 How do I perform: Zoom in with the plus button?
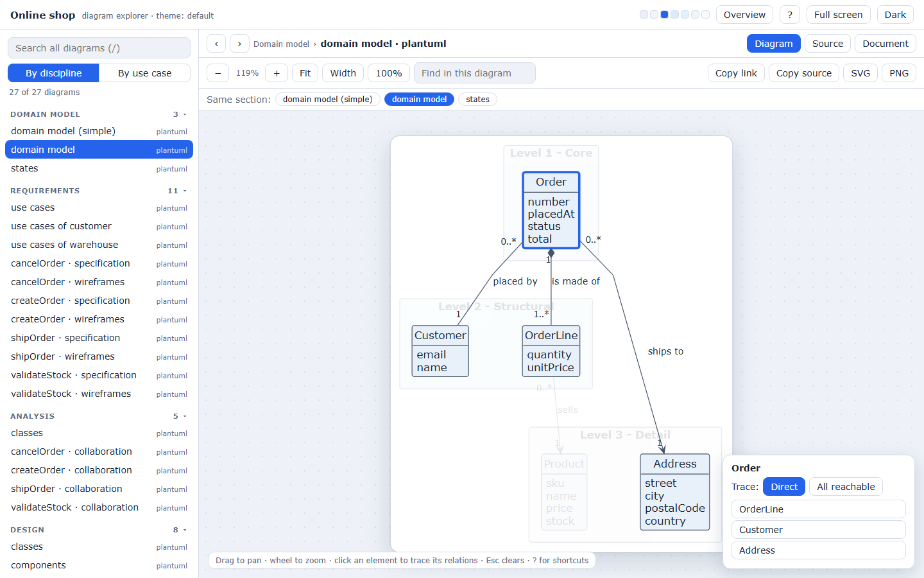tap(277, 73)
